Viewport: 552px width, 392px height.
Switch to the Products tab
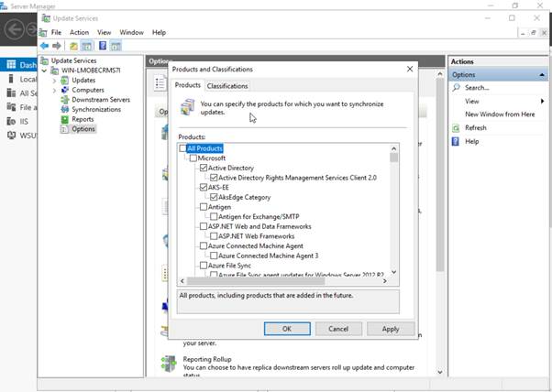[x=188, y=85]
